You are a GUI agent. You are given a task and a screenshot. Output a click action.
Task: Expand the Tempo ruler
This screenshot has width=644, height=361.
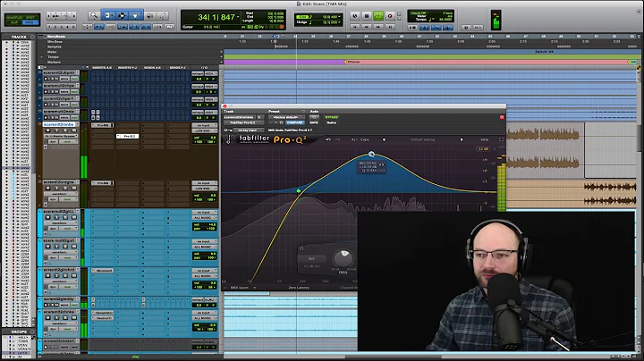[41, 57]
